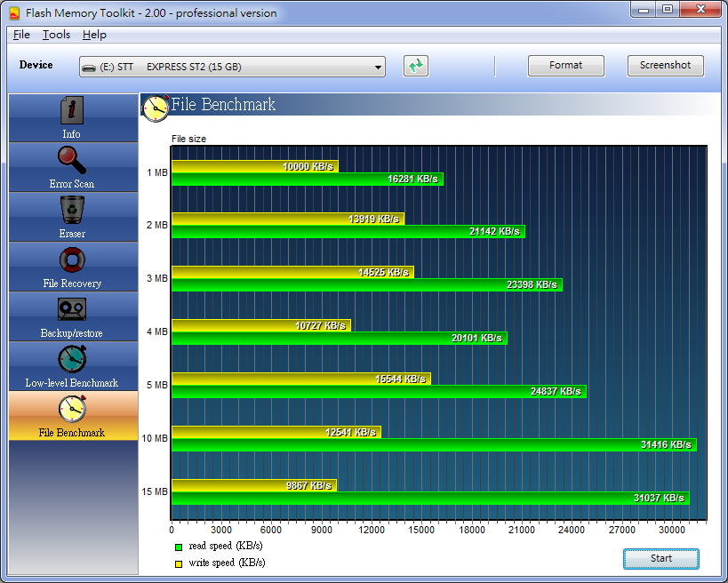Click the Screenshot button

click(x=665, y=66)
